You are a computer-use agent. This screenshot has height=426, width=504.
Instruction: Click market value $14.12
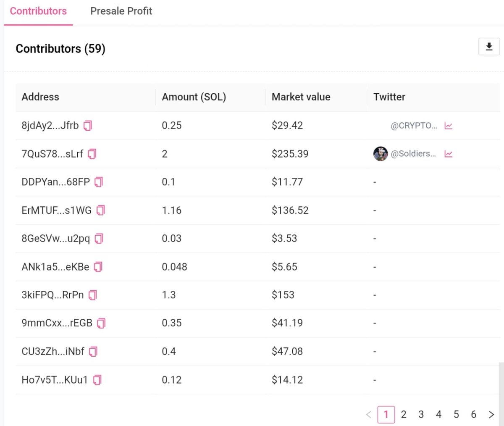[287, 380]
